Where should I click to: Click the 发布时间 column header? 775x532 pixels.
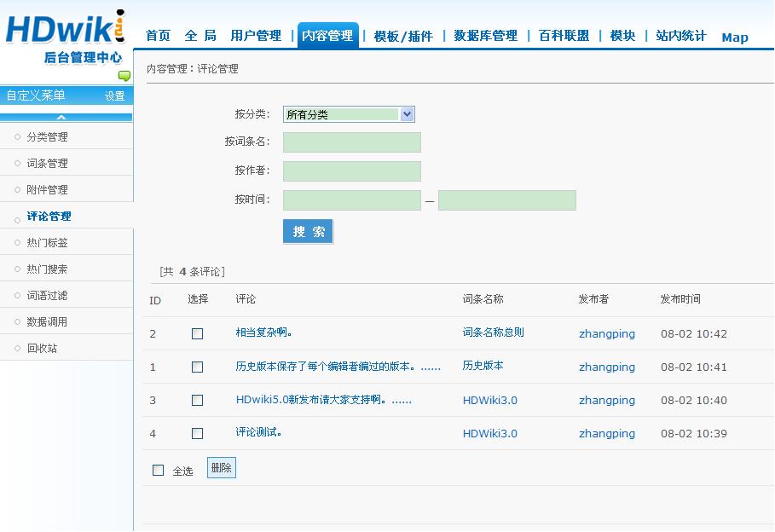click(680, 299)
